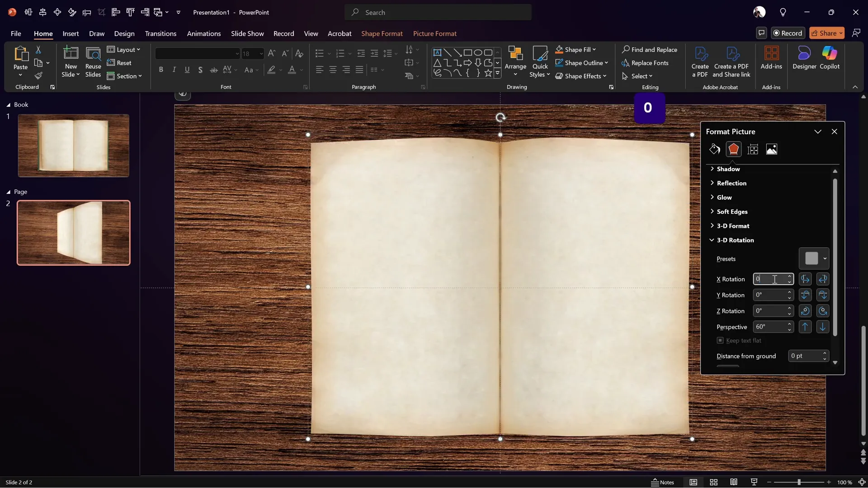868x488 pixels.
Task: Open the Shape Format tab
Action: pyautogui.click(x=382, y=33)
